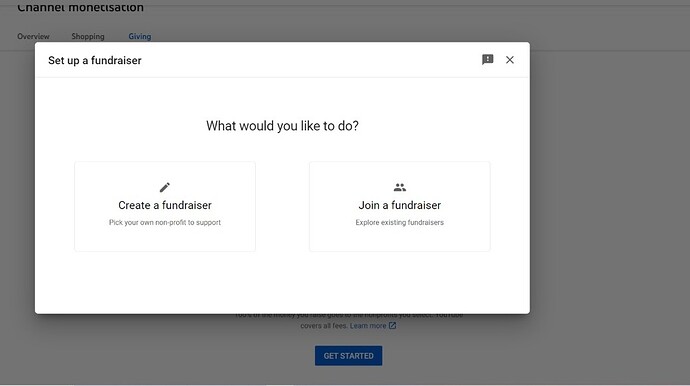Viewport: 690px width, 386px height.
Task: Click the 'Create a fundraiser' title text
Action: point(165,205)
